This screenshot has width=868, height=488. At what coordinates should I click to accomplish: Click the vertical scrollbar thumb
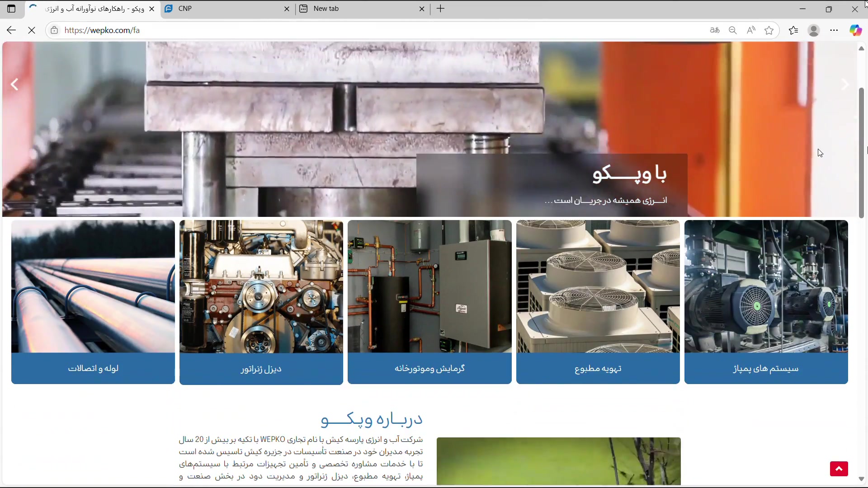pyautogui.click(x=861, y=153)
